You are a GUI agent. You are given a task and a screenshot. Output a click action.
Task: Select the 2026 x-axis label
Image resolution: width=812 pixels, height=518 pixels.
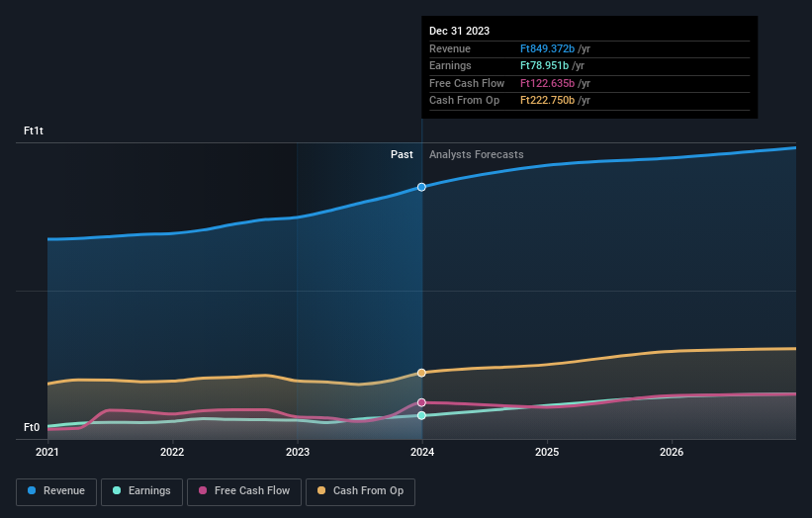click(x=672, y=452)
